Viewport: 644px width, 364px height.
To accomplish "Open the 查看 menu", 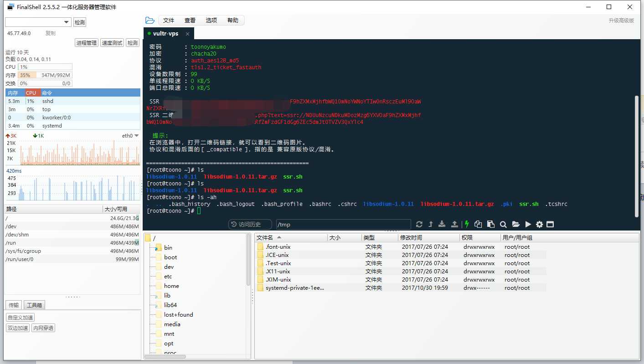I will tap(190, 21).
